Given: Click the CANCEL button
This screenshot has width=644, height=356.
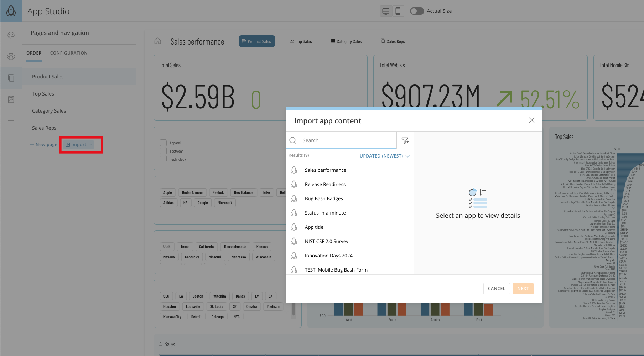Looking at the screenshot, I should point(497,289).
